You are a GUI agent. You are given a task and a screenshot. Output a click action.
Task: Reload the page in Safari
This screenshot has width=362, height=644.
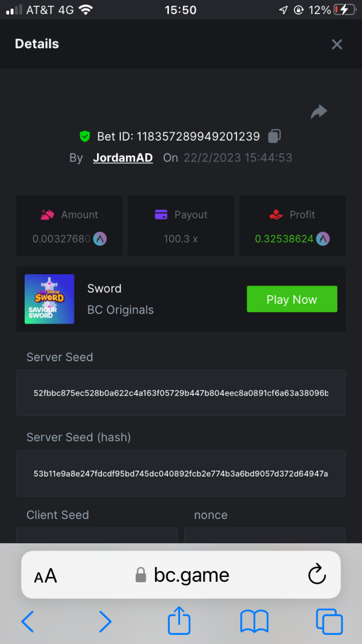coord(317,575)
